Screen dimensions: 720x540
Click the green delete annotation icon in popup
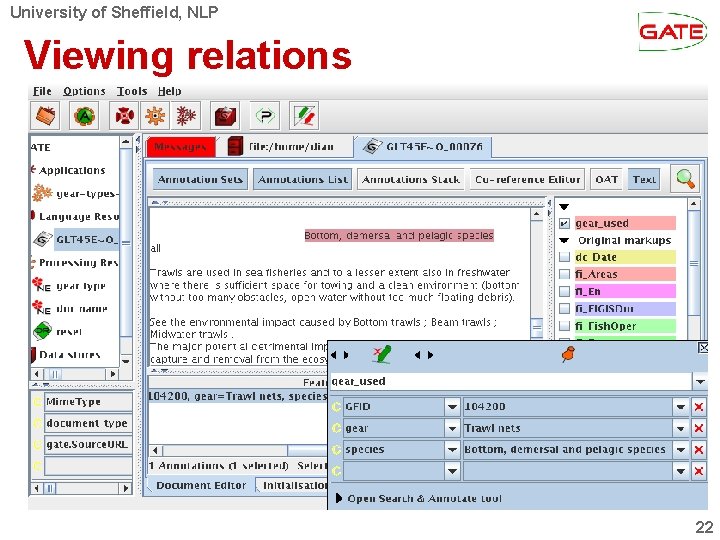coord(382,354)
